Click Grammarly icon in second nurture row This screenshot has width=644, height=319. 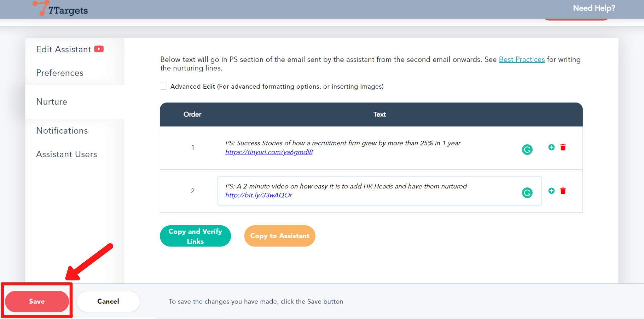[x=527, y=193]
